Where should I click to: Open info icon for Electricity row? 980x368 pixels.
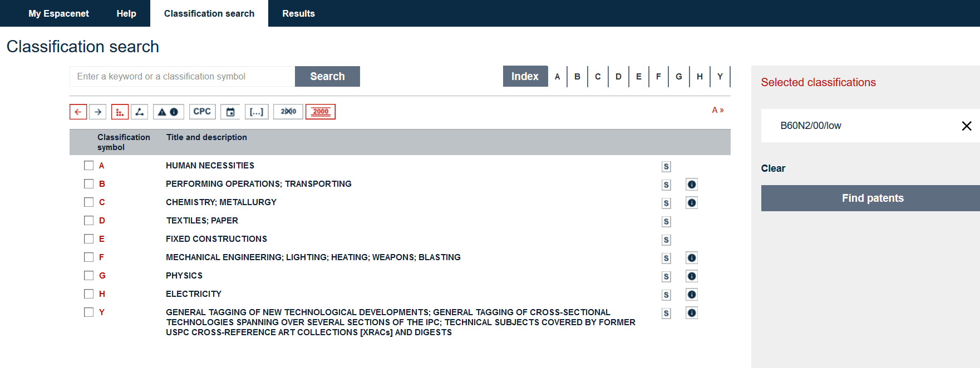coord(692,295)
